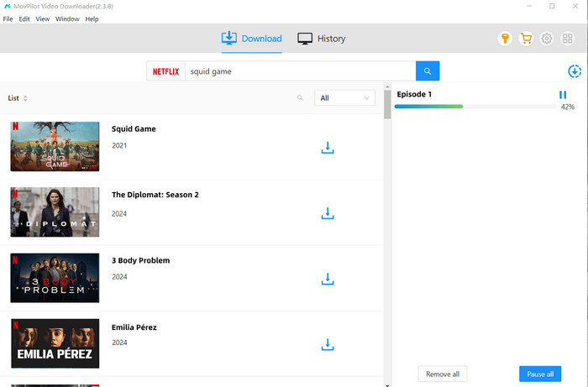Open the shopping cart purchase icon
This screenshot has width=588, height=387.
[526, 39]
